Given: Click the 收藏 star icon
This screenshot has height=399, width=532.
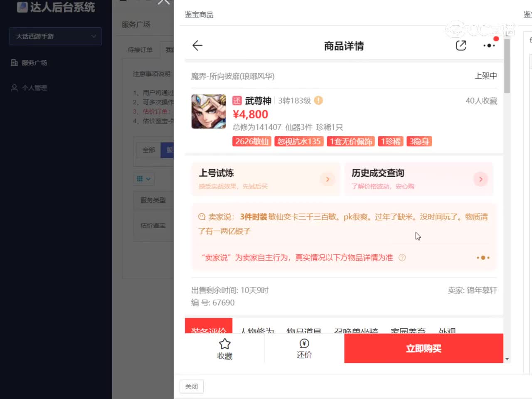Looking at the screenshot, I should [x=225, y=344].
